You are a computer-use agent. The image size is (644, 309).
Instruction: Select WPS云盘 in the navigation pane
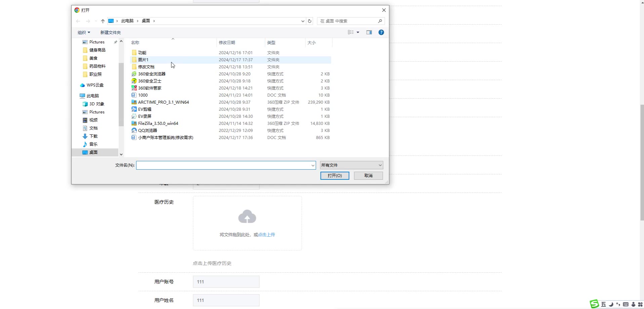[x=95, y=85]
